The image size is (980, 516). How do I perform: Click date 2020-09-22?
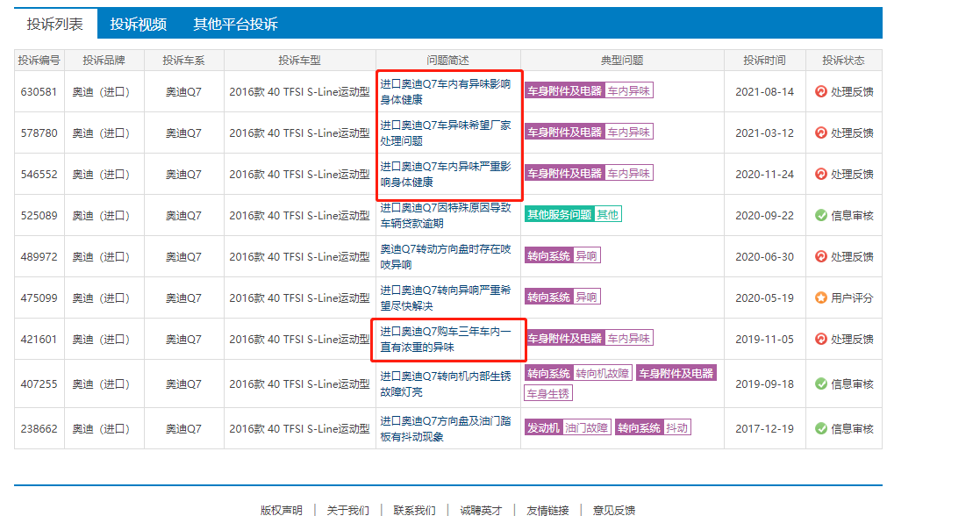pos(764,215)
